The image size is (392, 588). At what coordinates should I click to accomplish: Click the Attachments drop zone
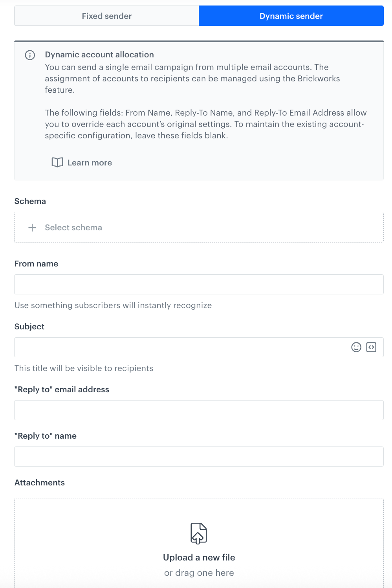tap(199, 542)
